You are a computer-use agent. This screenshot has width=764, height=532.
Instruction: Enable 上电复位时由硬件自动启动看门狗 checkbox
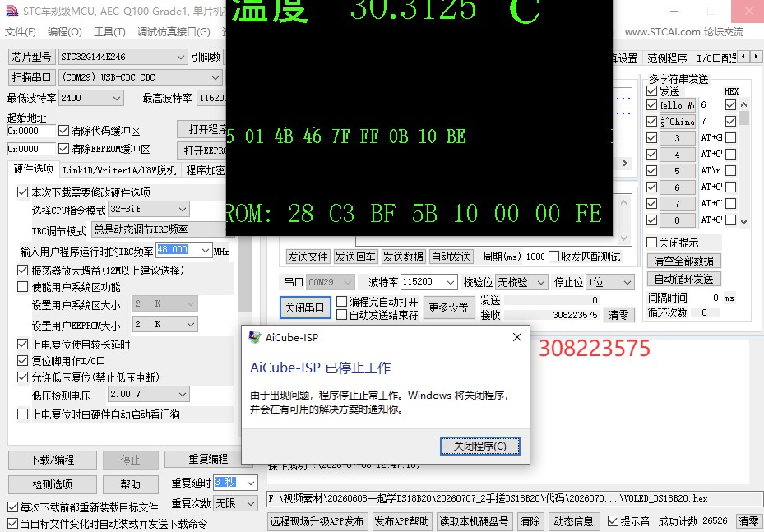(22, 414)
